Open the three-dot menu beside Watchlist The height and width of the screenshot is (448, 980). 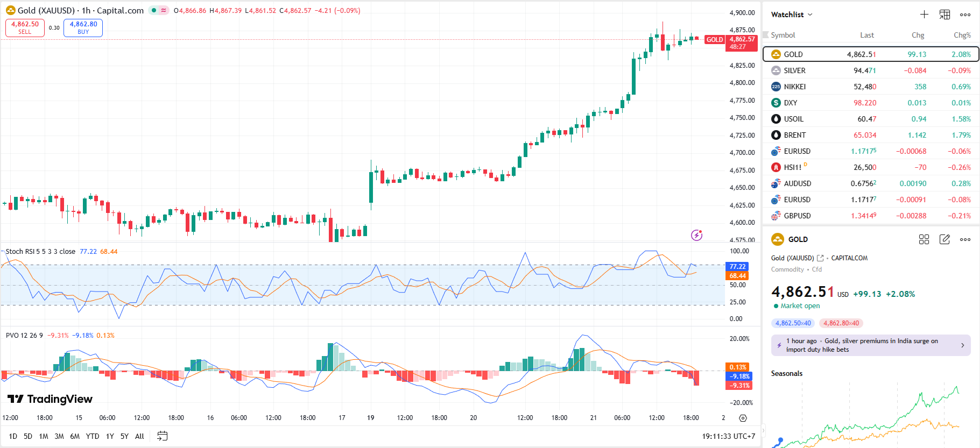(965, 15)
